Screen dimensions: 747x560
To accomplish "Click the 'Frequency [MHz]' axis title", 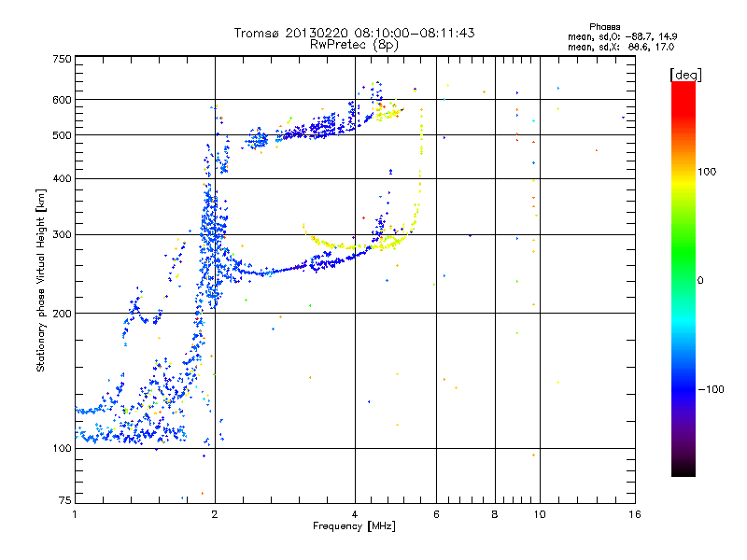I will 354,526.
